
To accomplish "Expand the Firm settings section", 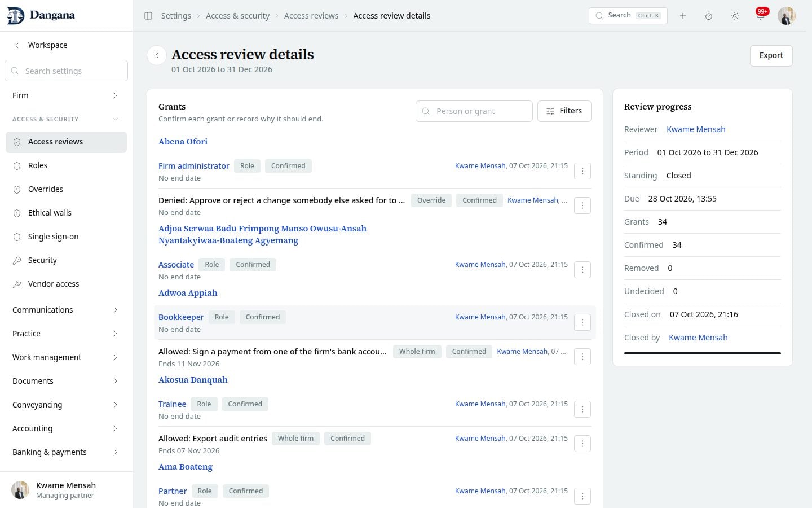I will [66, 95].
